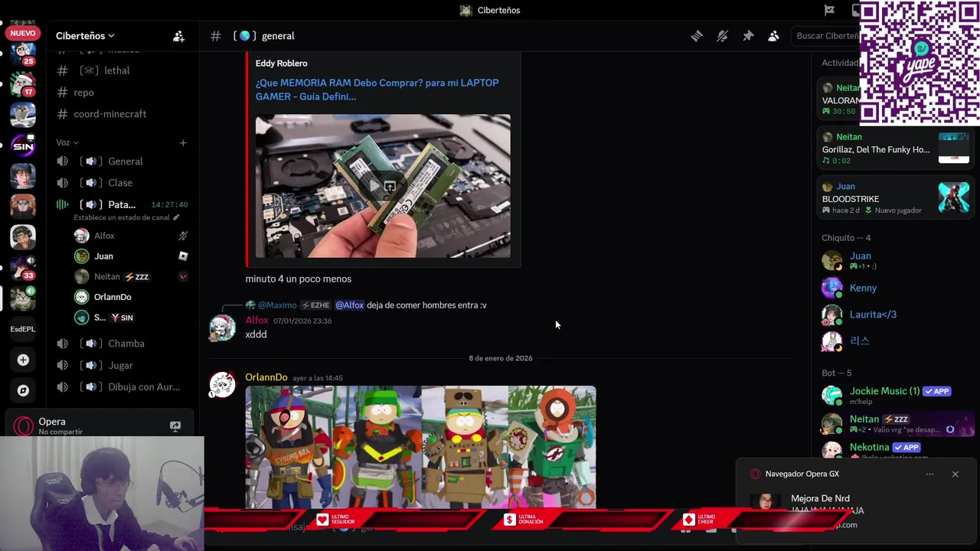
Task: Click Alfox avatar in chat
Action: pos(222,328)
